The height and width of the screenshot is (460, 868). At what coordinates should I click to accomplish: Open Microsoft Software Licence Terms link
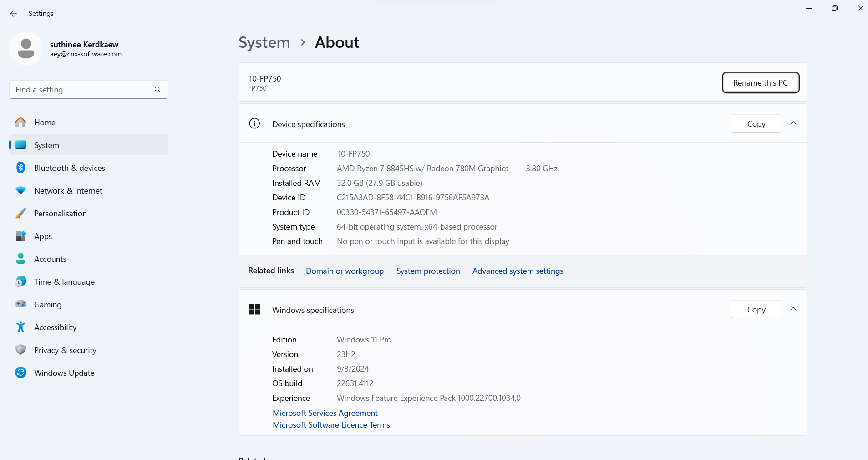[331, 424]
